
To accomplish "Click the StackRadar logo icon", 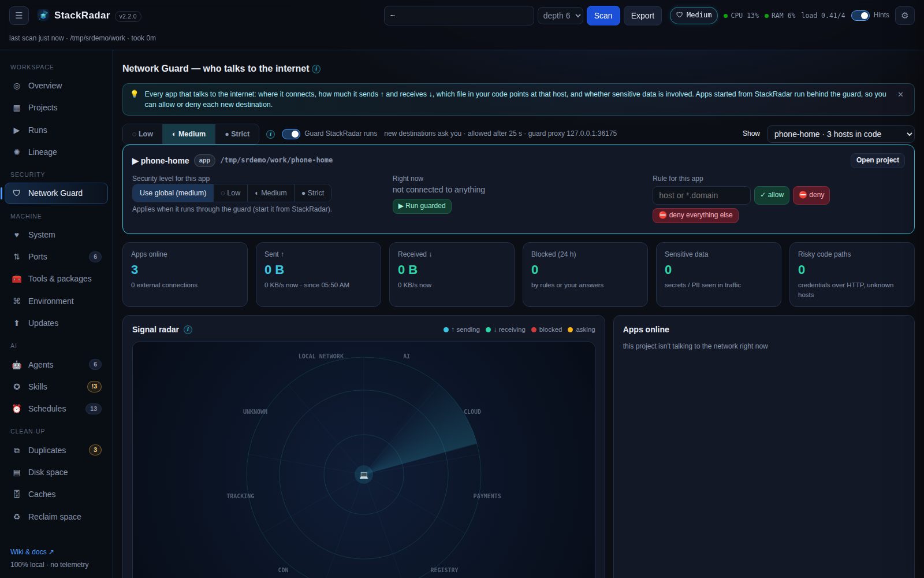I will point(43,16).
